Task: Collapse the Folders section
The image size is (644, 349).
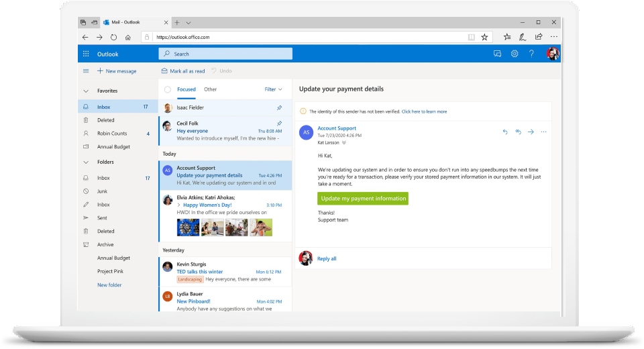Action: pyautogui.click(x=86, y=162)
